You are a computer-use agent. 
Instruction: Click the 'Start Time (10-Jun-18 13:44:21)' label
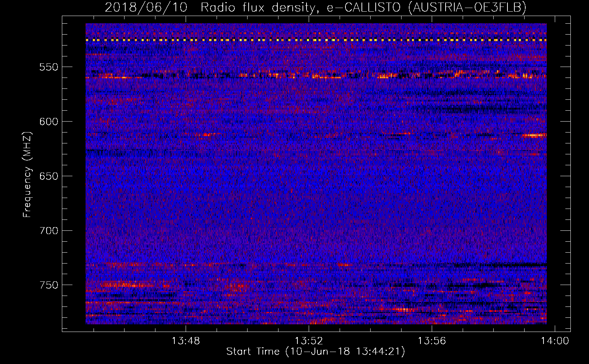tap(316, 352)
